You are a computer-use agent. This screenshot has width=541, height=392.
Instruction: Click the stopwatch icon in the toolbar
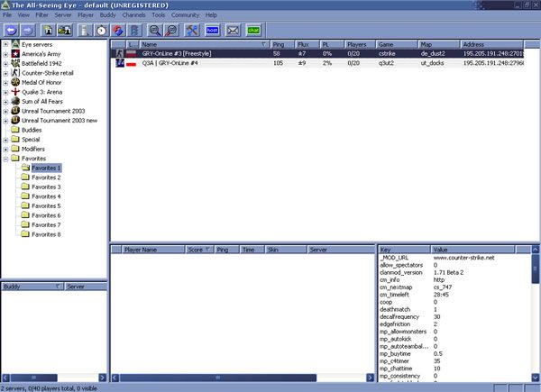[x=101, y=30]
